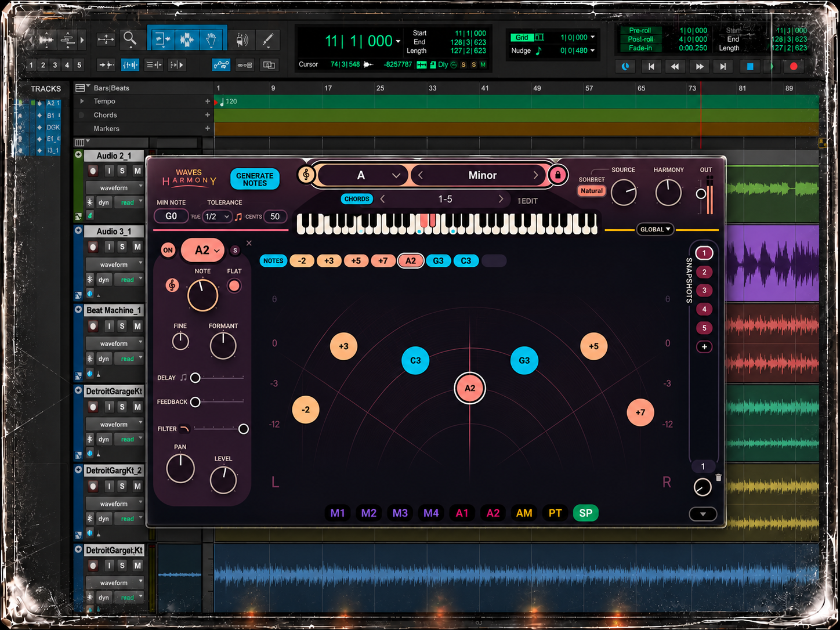Expand the bottom collapse arrow in plugin
The height and width of the screenshot is (630, 840).
tap(703, 514)
